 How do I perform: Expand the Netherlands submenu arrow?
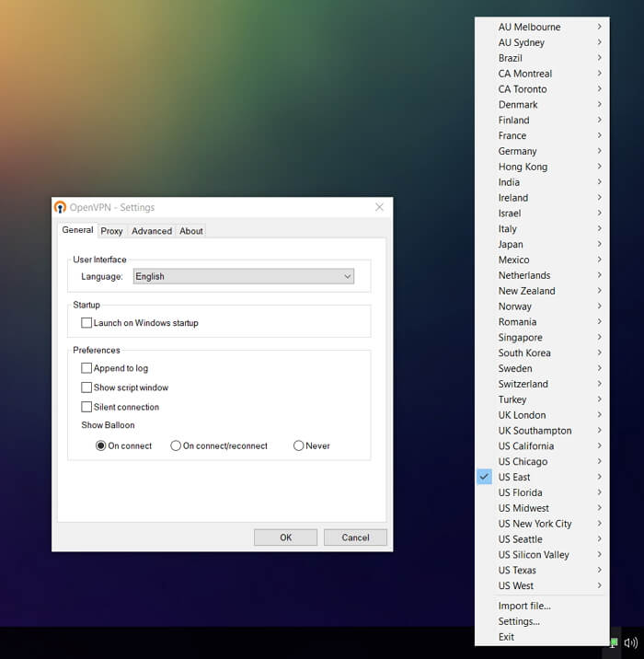pyautogui.click(x=600, y=275)
